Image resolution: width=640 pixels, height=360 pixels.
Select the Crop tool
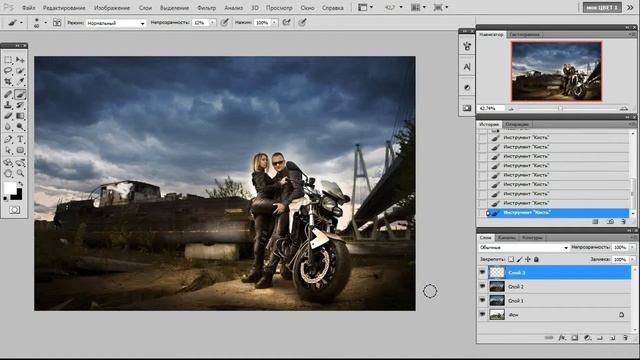click(x=8, y=82)
